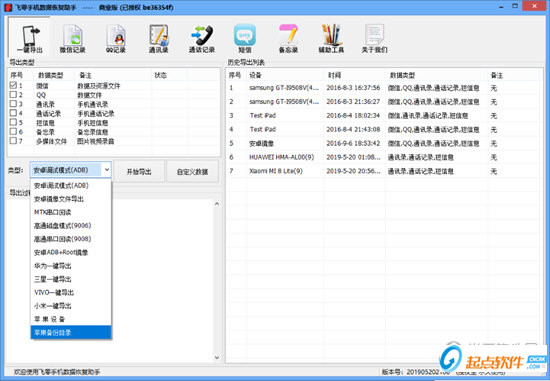Select 苹果设备 option
550x381 pixels.
(x=71, y=319)
